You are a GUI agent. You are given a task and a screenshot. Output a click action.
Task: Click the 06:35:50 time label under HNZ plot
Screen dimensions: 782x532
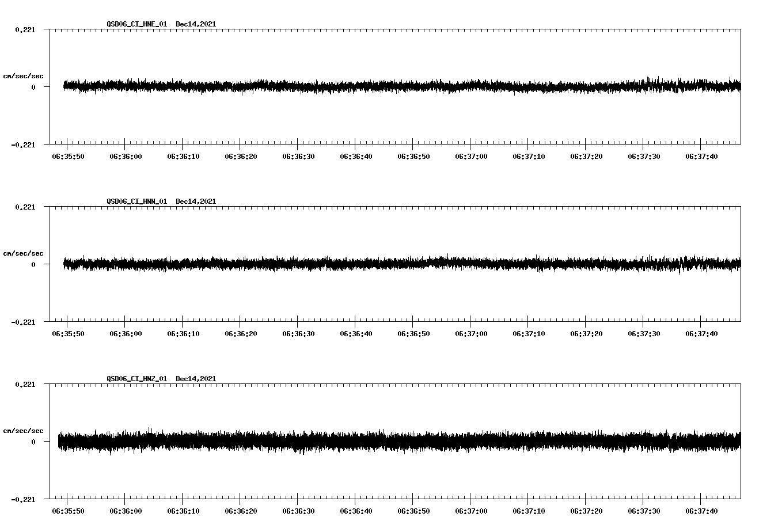tap(68, 511)
